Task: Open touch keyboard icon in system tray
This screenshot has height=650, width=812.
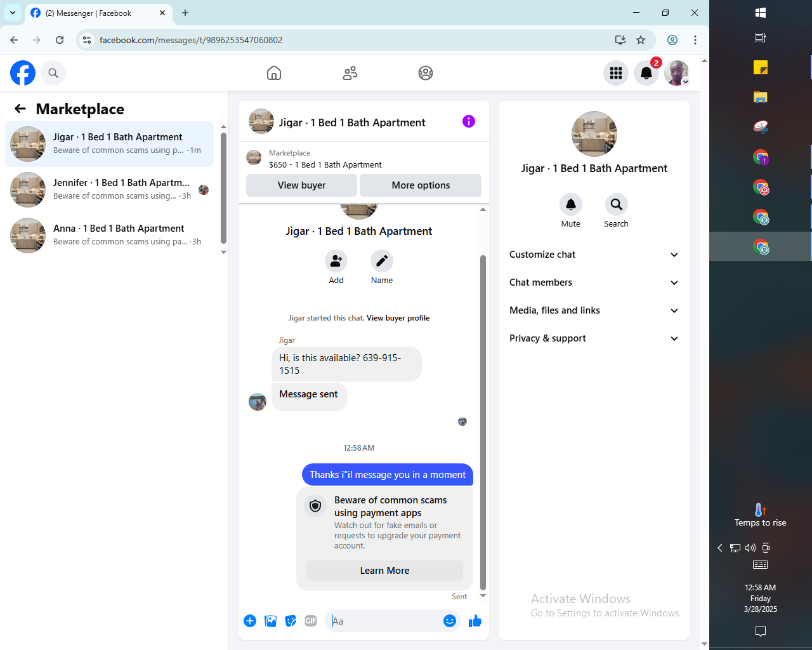Action: 761,565
